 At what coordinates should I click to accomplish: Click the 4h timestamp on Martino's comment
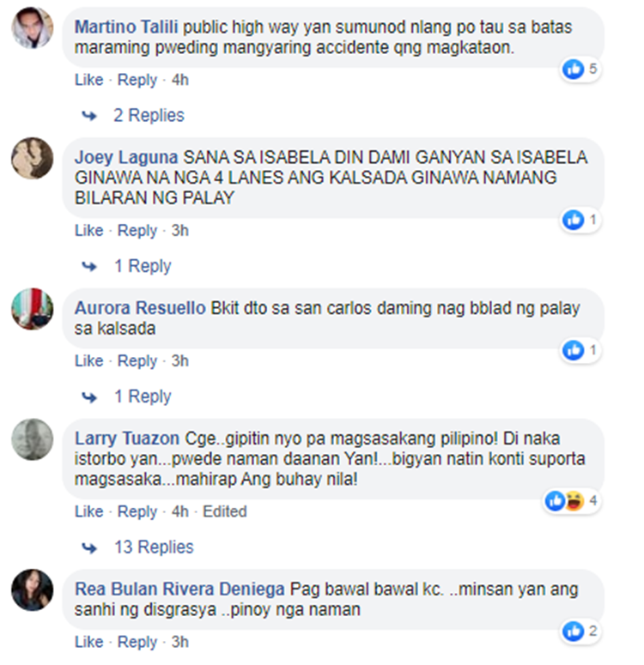coord(180,80)
